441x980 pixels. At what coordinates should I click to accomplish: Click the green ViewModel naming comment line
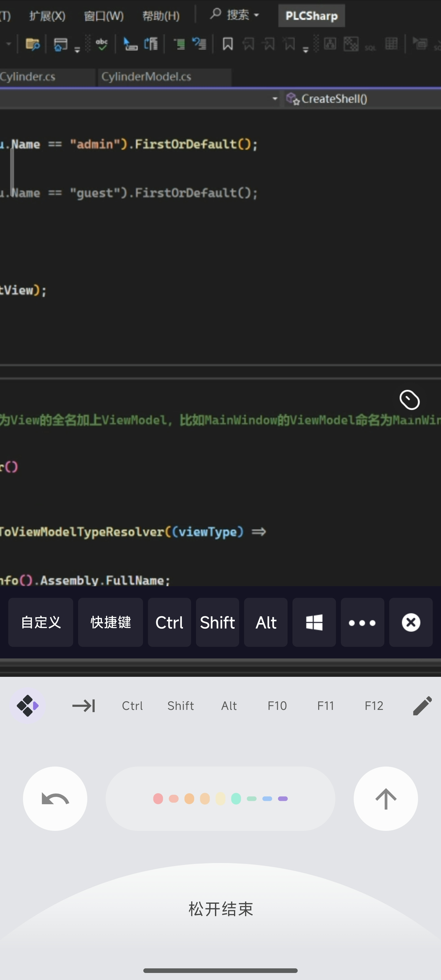(x=220, y=420)
